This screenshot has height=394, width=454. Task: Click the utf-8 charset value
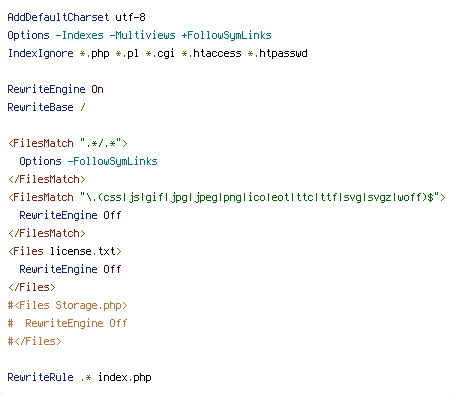130,17
